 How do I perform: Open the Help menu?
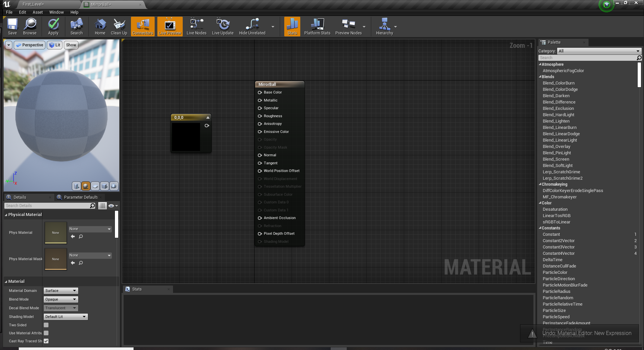74,12
